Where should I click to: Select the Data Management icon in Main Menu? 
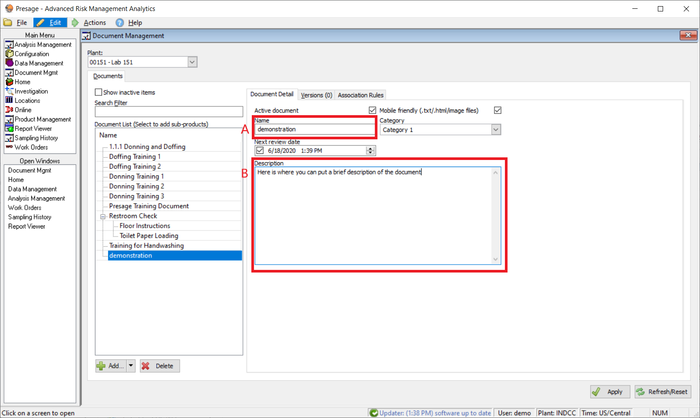coord(9,63)
